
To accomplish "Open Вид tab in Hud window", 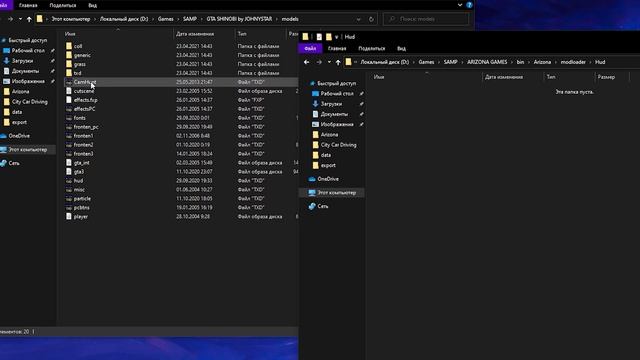I will coord(401,49).
